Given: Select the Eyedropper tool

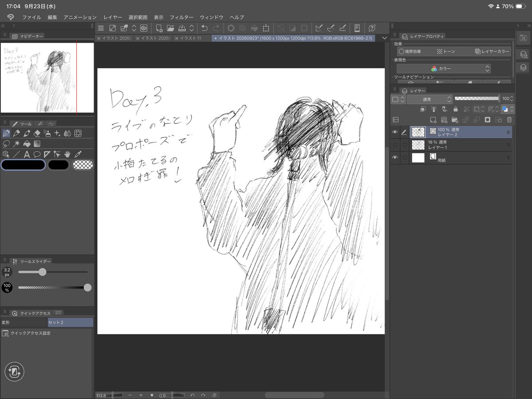Looking at the screenshot, I should [x=78, y=154].
